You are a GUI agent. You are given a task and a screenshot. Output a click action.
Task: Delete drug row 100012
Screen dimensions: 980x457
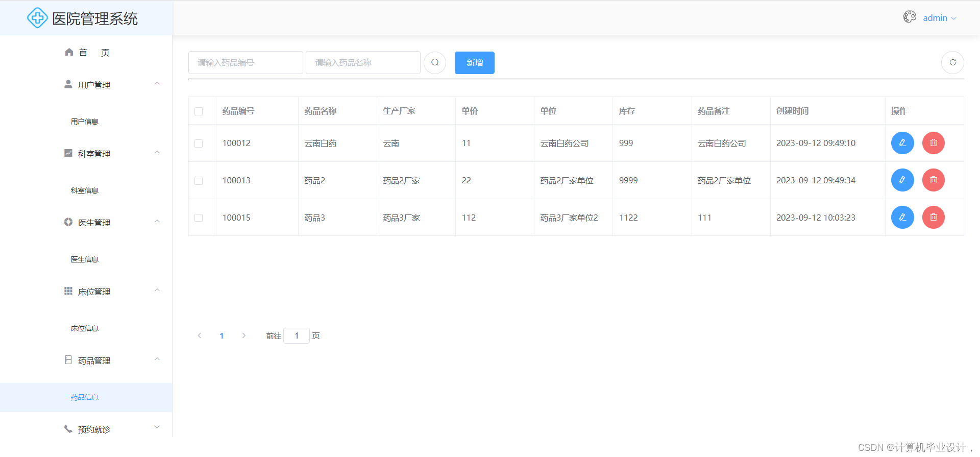point(934,143)
